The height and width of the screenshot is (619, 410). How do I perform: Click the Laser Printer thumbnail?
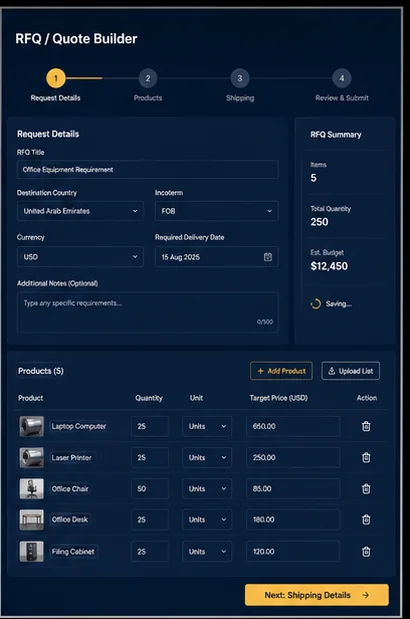click(32, 458)
